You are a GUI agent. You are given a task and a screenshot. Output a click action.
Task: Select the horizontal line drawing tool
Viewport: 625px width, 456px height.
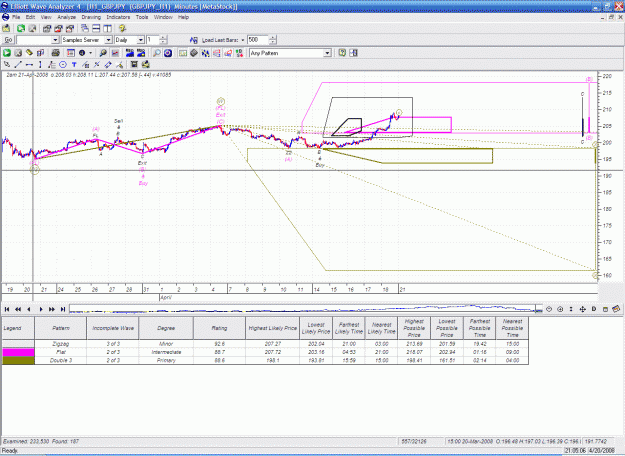click(x=29, y=64)
